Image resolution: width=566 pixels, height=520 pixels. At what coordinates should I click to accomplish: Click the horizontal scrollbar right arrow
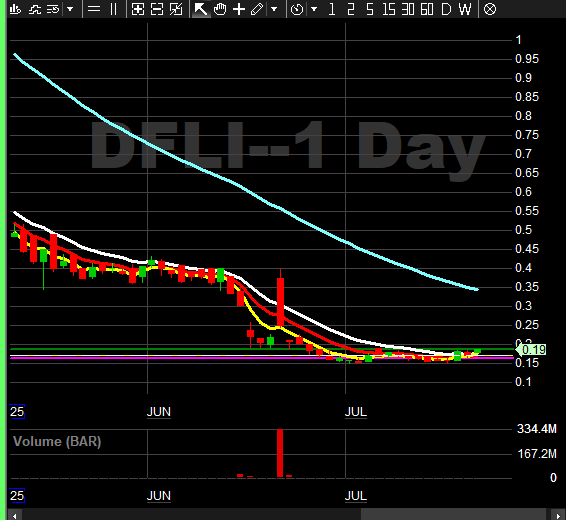point(558,516)
